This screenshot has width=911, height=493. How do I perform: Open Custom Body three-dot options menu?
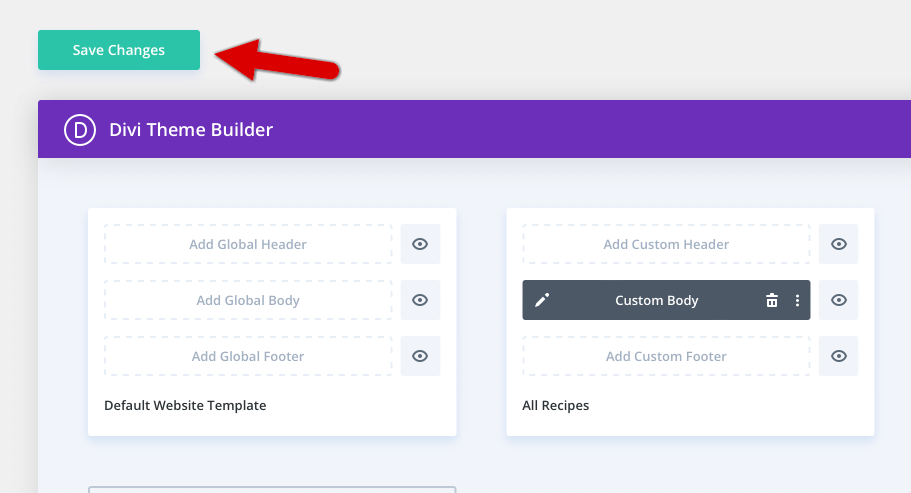[x=797, y=300]
